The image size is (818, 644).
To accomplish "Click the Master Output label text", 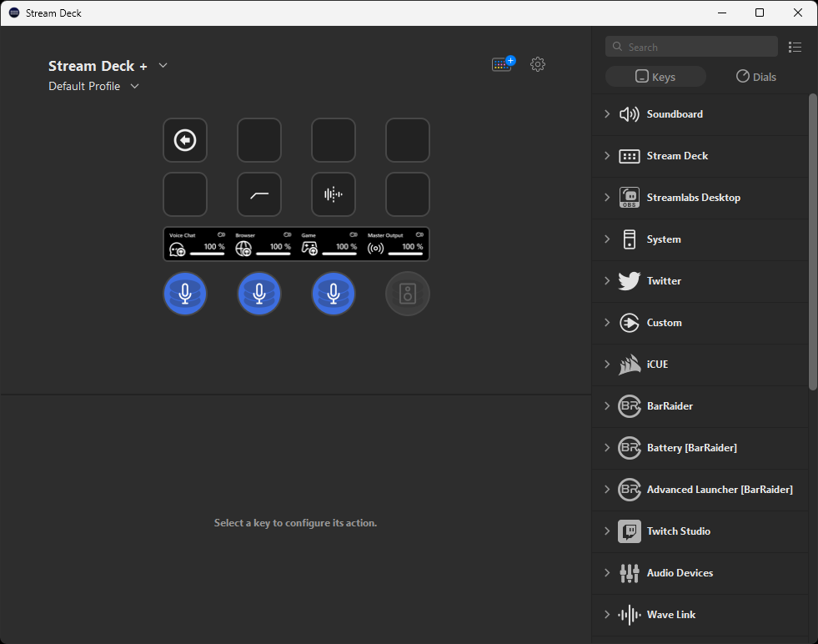I will (x=385, y=235).
